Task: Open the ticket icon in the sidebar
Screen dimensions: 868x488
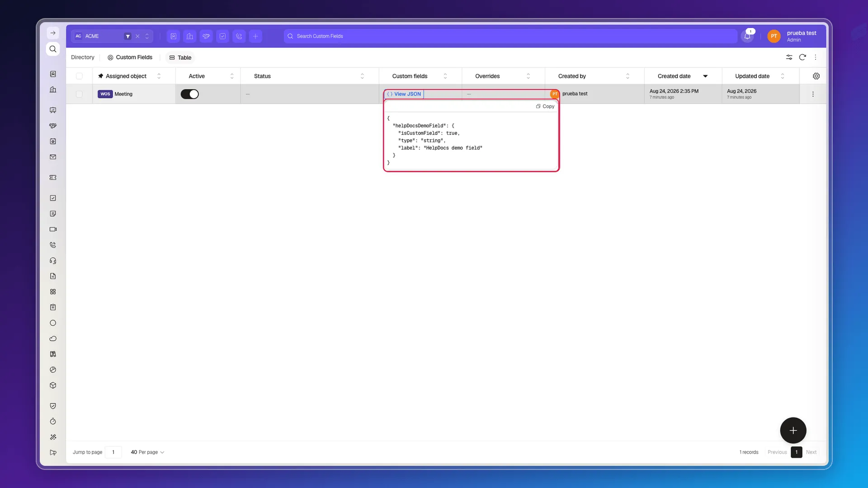Action: pos(53,178)
